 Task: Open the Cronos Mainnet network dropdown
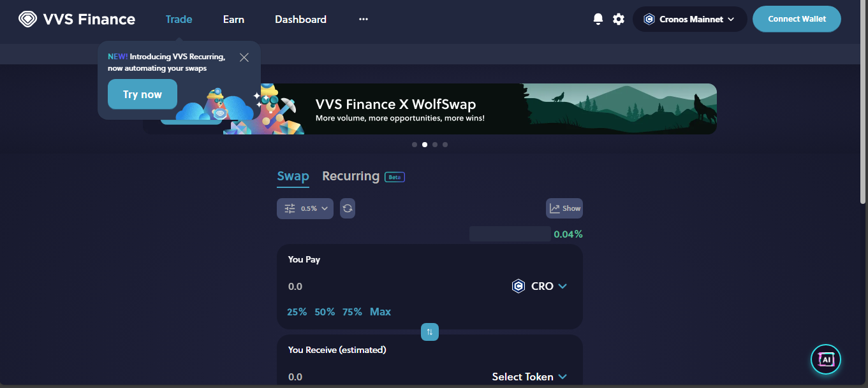click(x=689, y=19)
